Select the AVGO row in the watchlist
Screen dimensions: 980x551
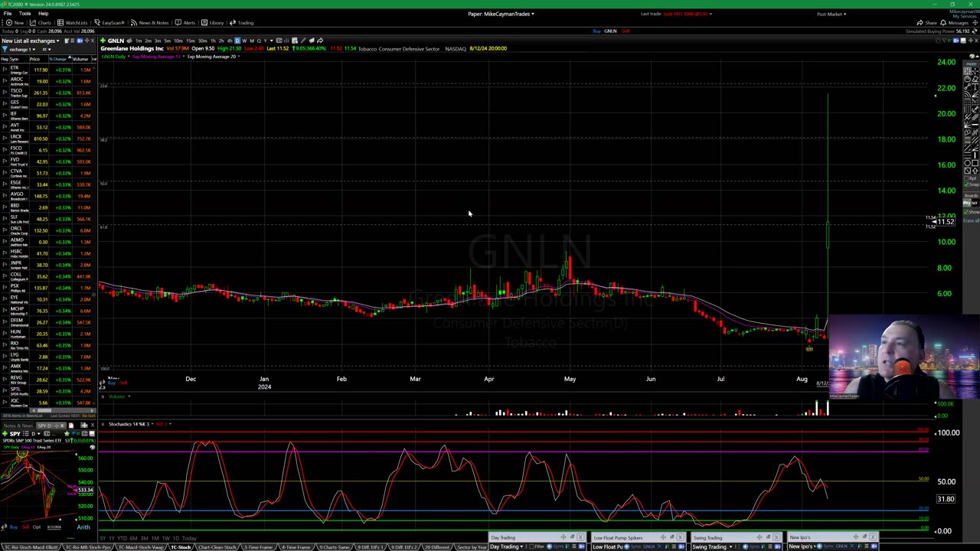(x=17, y=196)
